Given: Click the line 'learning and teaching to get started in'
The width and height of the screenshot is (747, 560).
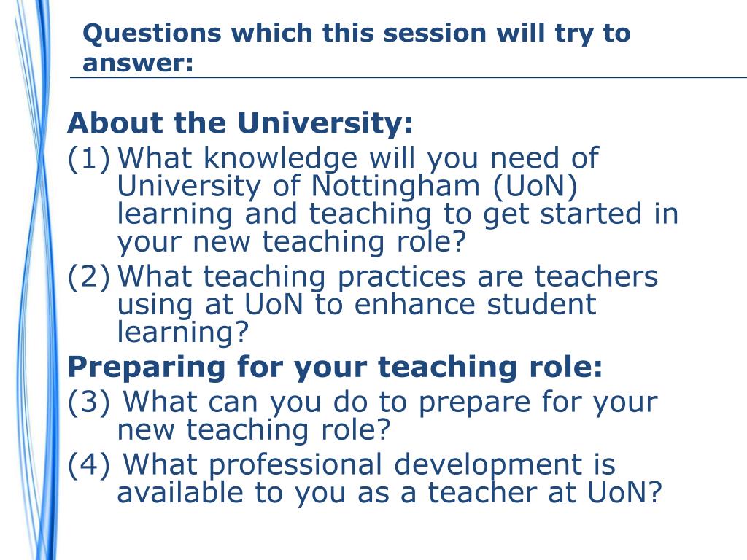Looking at the screenshot, I should 398,214.
